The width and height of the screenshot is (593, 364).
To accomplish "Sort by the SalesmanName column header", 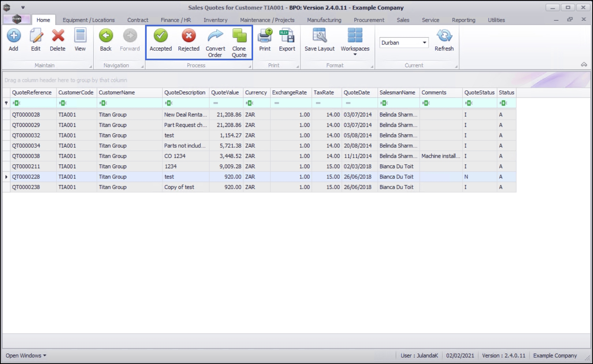I will [x=398, y=93].
